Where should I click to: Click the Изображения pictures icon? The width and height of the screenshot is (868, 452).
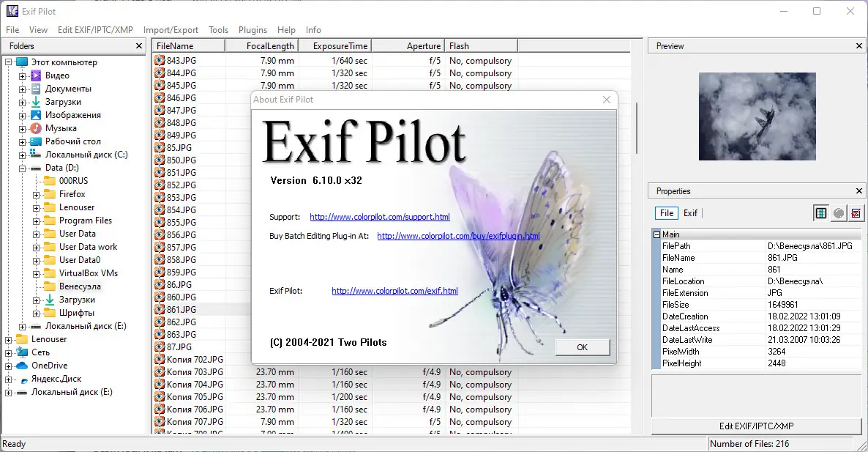click(36, 115)
